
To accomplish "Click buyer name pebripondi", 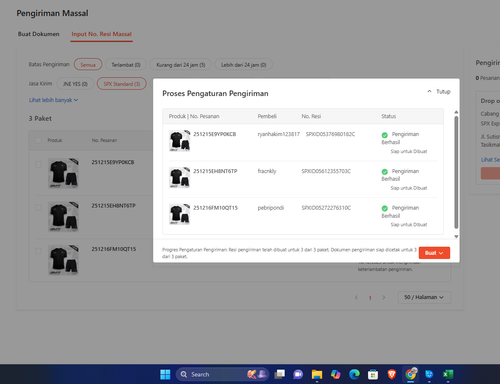I will click(271, 208).
